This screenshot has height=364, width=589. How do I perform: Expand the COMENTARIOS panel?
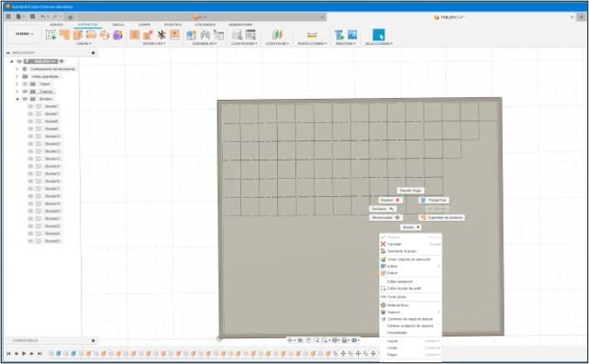coord(94,340)
